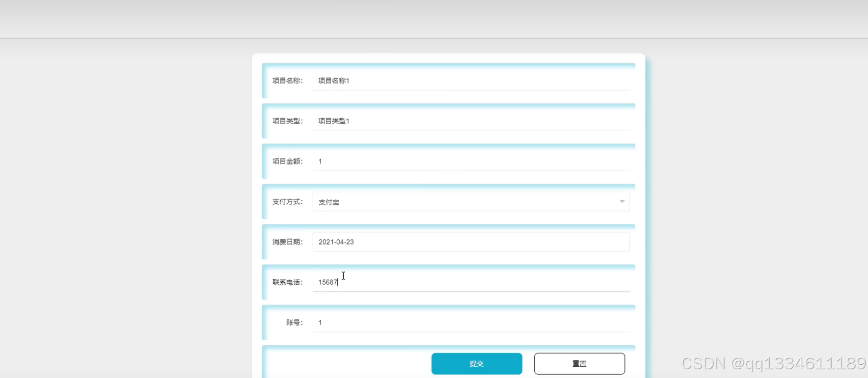This screenshot has width=868, height=378.
Task: Submit the form with 提交 button
Action: click(477, 364)
